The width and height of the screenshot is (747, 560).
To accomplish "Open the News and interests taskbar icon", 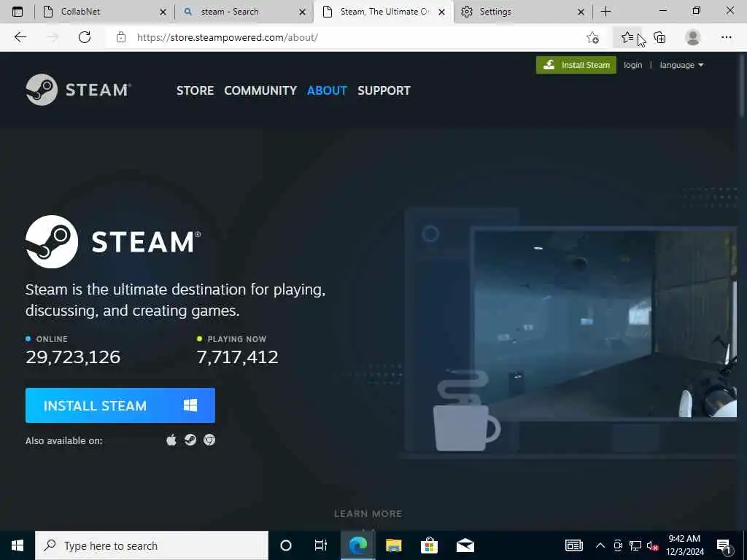I will click(x=574, y=545).
